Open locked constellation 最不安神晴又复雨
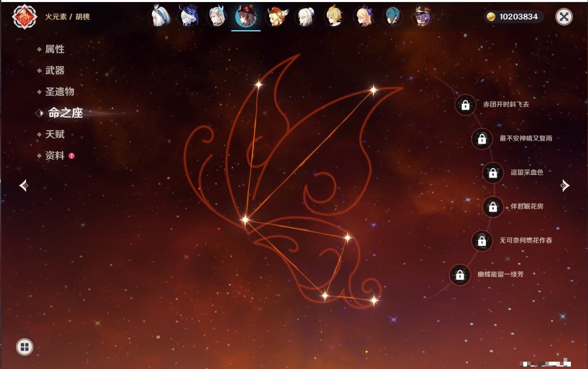588x369 pixels. click(482, 139)
